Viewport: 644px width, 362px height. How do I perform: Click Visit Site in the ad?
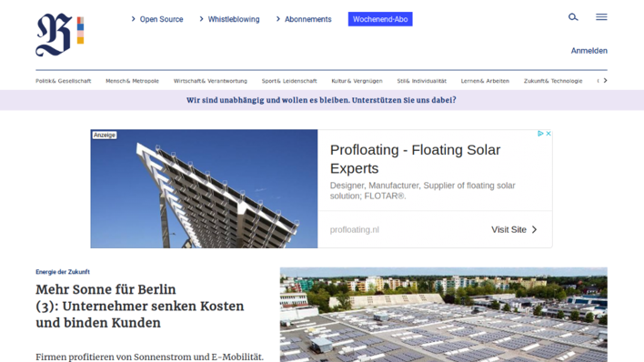coord(514,230)
